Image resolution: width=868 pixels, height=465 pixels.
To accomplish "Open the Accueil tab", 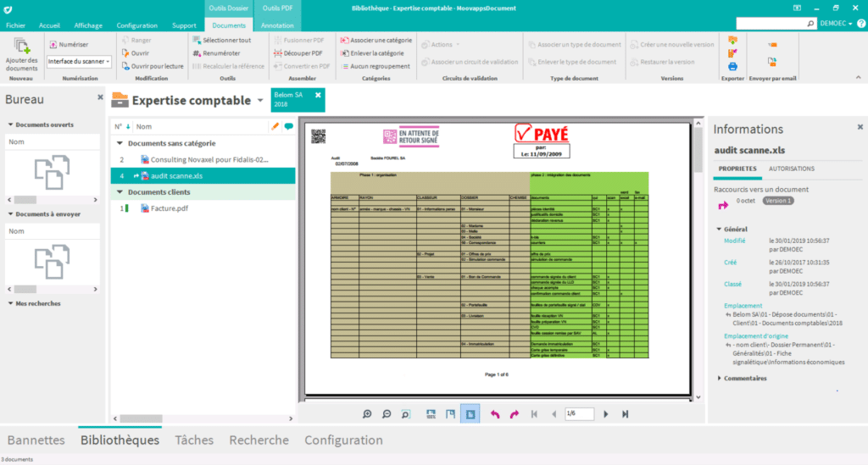I will (x=49, y=25).
